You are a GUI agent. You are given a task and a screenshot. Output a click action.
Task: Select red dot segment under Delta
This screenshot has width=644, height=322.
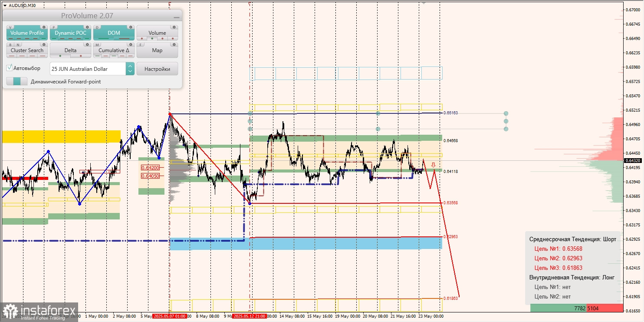[x=81, y=56]
